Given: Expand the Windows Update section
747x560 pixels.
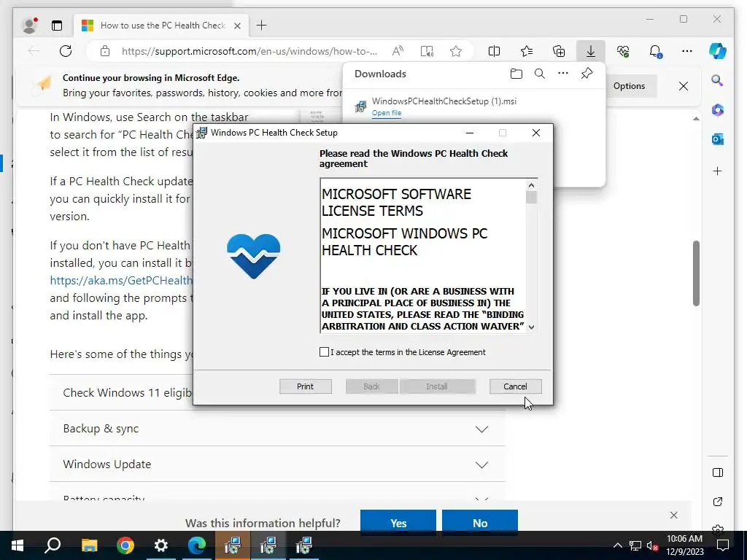Looking at the screenshot, I should 277,464.
